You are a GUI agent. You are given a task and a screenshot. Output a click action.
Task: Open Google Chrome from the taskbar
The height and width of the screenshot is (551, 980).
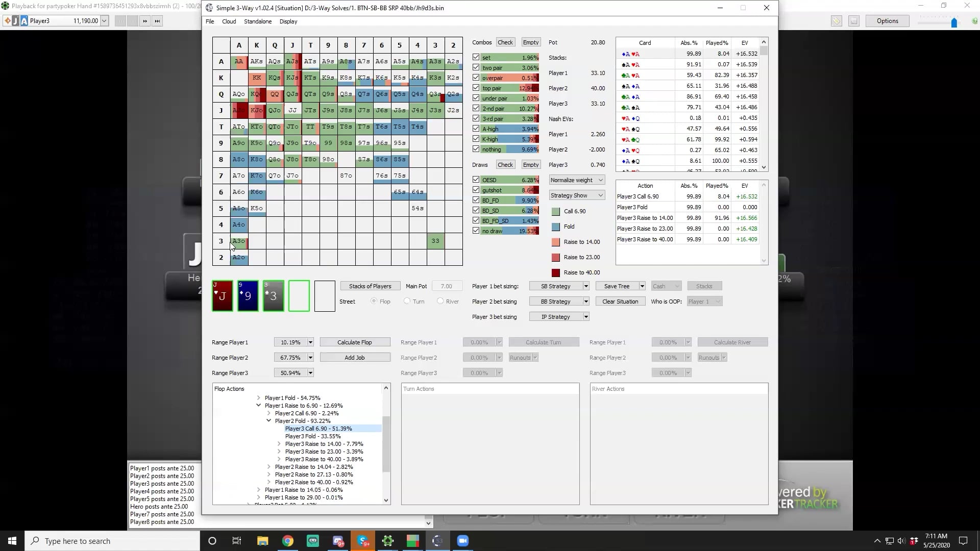coord(288,541)
